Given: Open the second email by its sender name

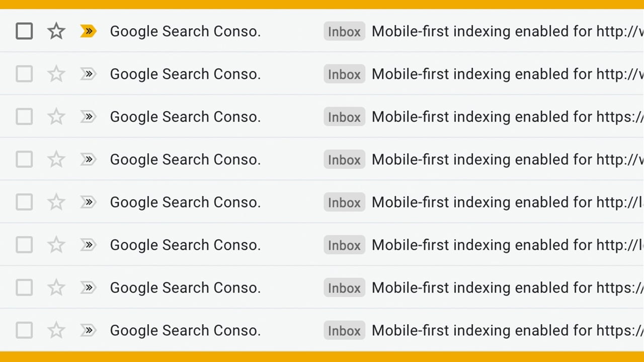Looking at the screenshot, I should click(x=185, y=74).
